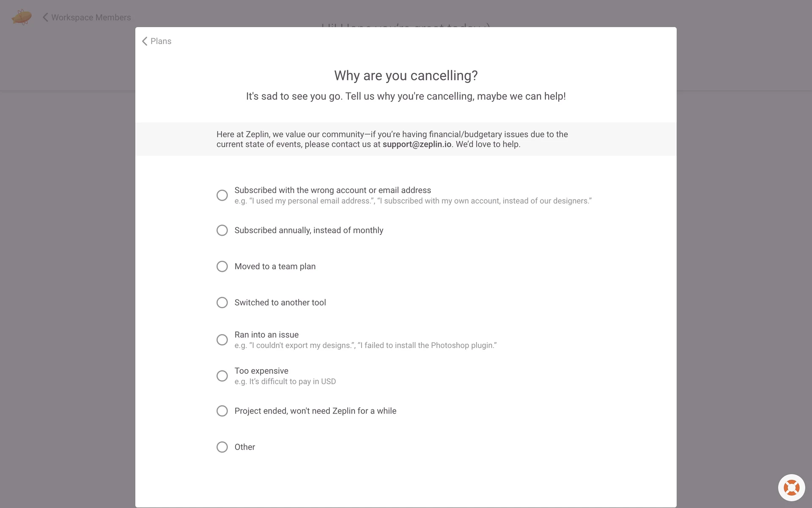Pick the 'Other' cancellation reason
812x508 pixels.
click(x=222, y=447)
